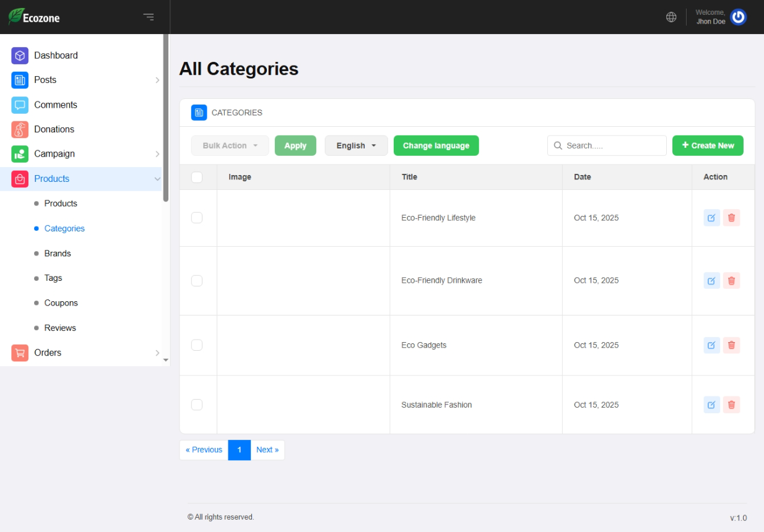
Task: Click the globe language icon in header
Action: click(x=671, y=17)
